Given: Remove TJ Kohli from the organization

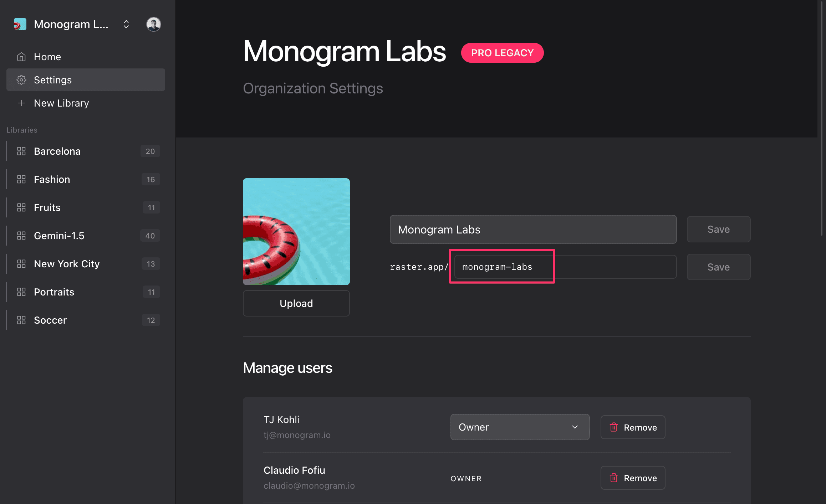Looking at the screenshot, I should (633, 427).
